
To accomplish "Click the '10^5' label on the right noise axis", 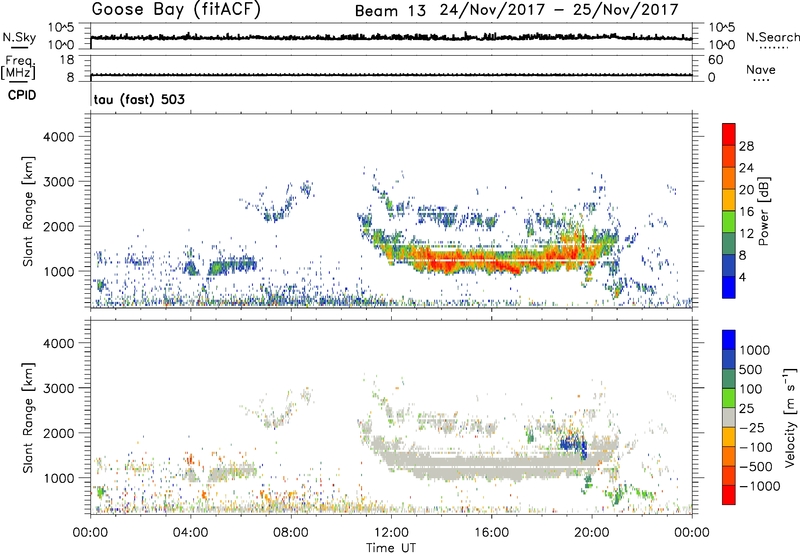I will tap(722, 28).
